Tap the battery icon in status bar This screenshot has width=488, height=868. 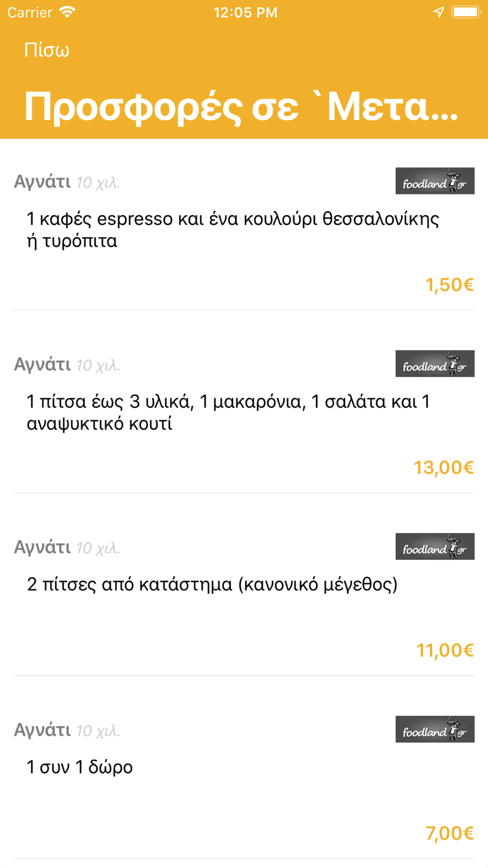[466, 12]
